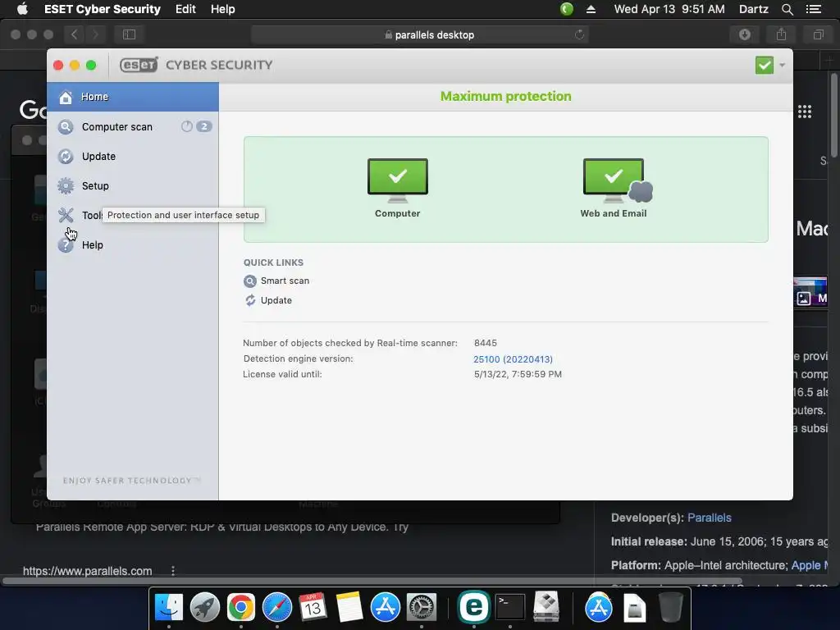Click the Safari share button
The image size is (840, 630).
coord(781,34)
